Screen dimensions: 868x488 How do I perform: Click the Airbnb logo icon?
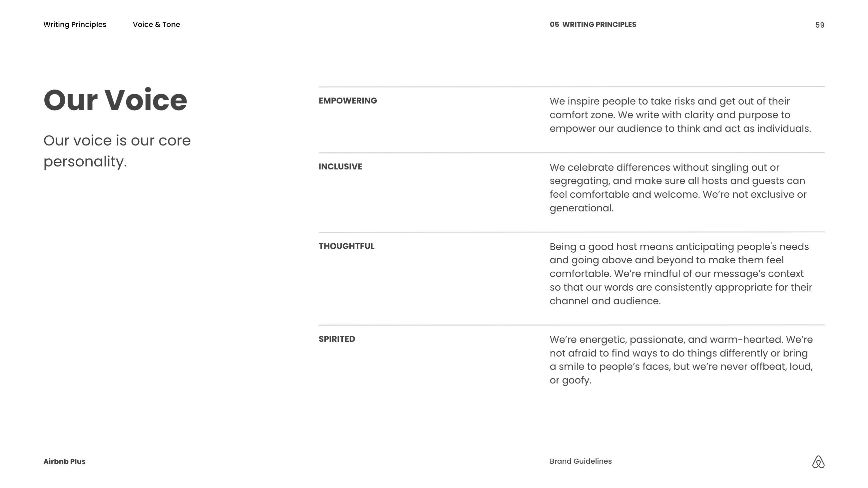[818, 462]
